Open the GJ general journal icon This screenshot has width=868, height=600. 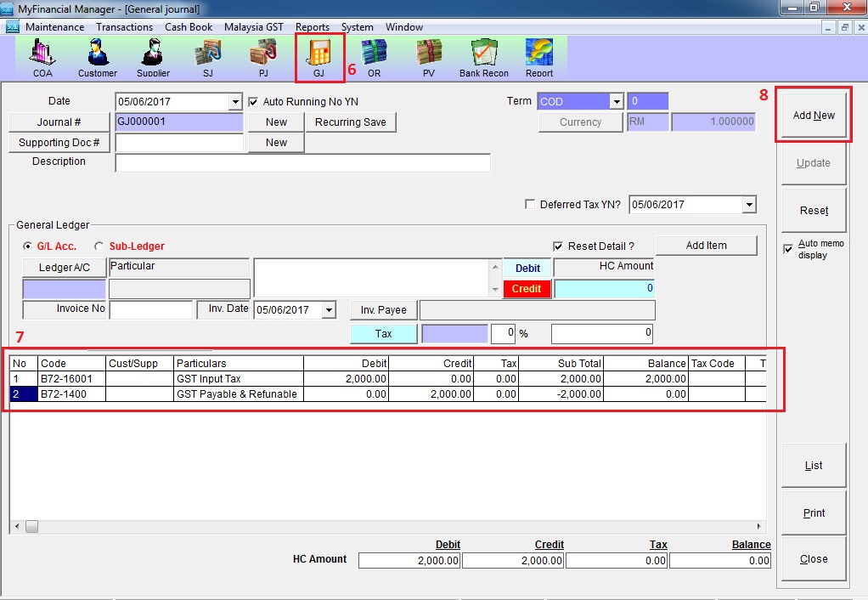click(319, 57)
